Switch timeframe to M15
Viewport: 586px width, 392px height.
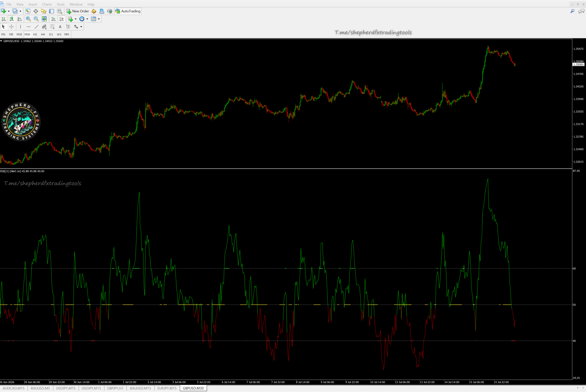click(x=19, y=35)
